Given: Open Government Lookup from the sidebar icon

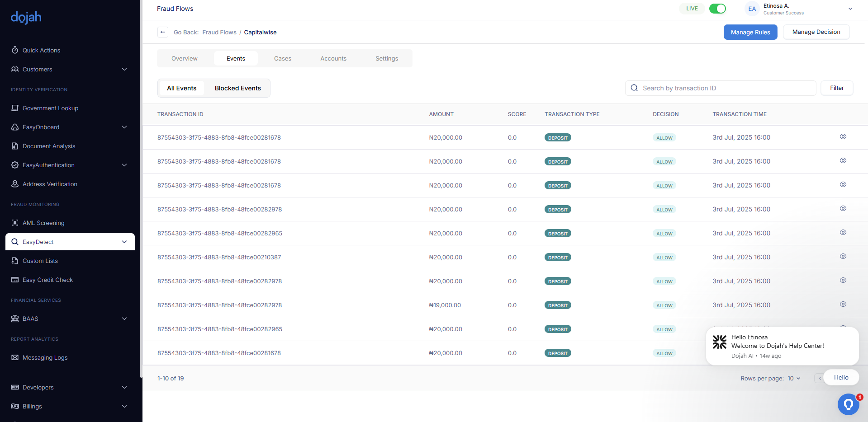Looking at the screenshot, I should click(15, 108).
